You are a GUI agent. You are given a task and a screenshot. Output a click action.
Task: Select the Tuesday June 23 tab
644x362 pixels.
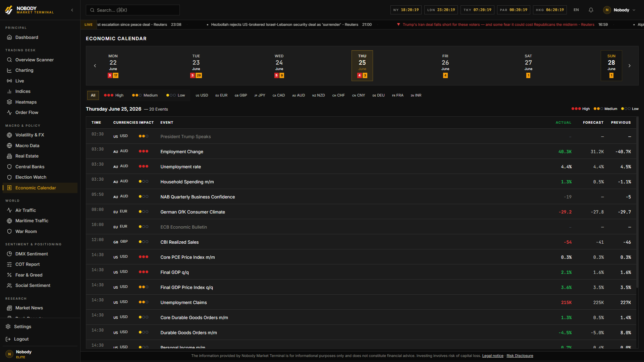point(196,66)
